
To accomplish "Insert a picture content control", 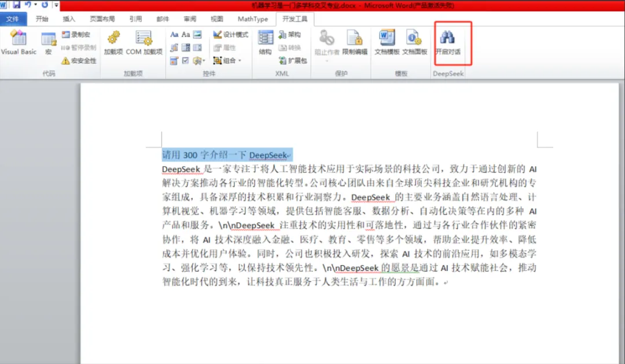I will 197,35.
